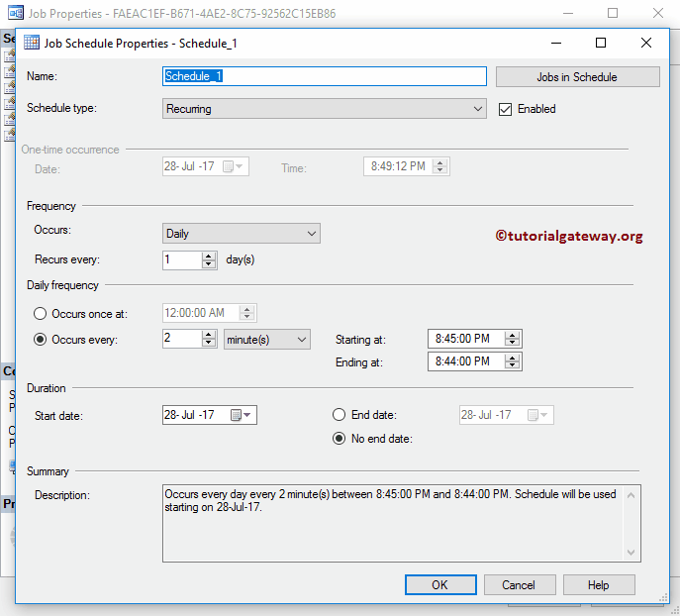This screenshot has width=680, height=616.
Task: Open the minute(s) unit dropdown
Action: [x=266, y=340]
